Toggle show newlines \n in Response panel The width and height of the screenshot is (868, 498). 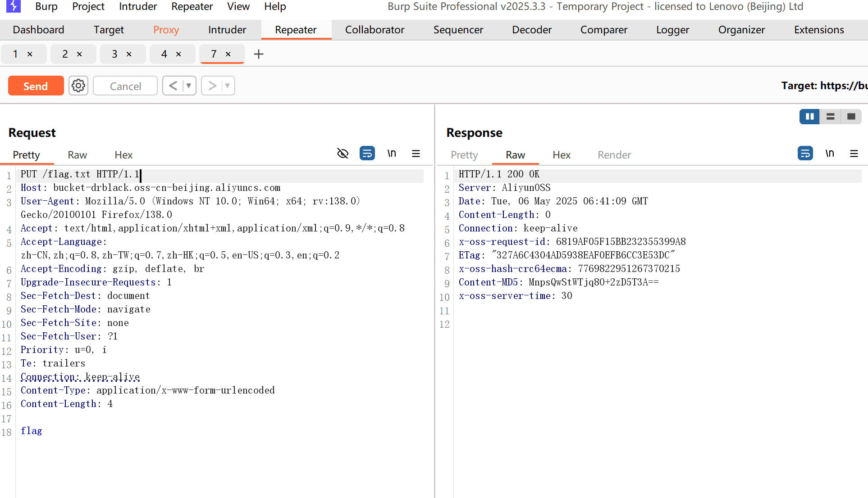pos(830,154)
